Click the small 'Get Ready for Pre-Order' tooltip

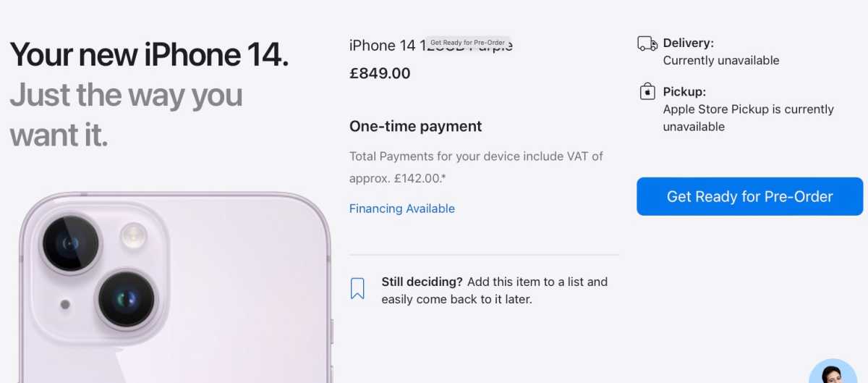[x=468, y=43]
